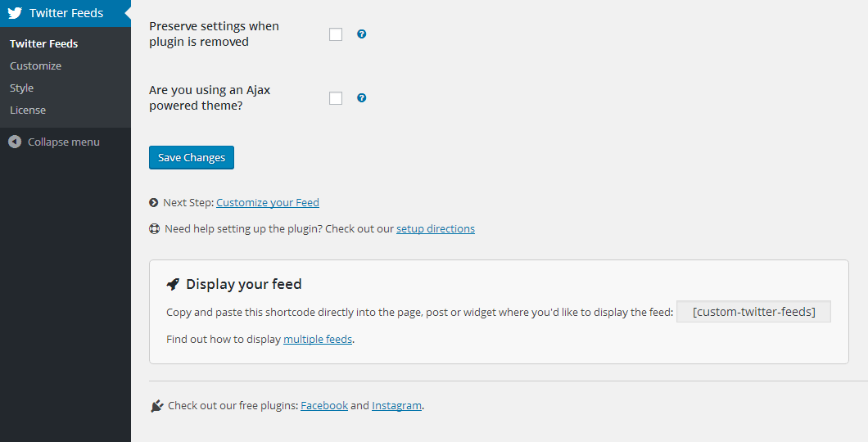Click the lifebuoy help icon
The width and height of the screenshot is (868, 442).
tap(154, 229)
